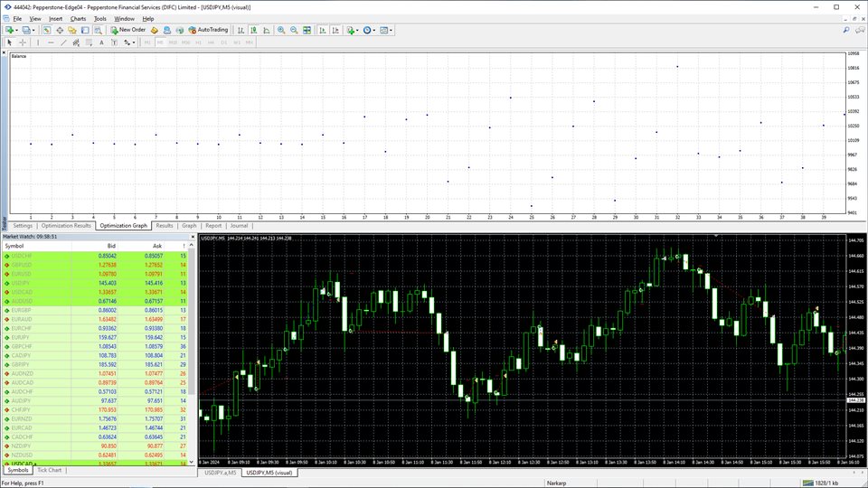Open the user account toolbar icon
The height and width of the screenshot is (488, 868).
tap(166, 30)
